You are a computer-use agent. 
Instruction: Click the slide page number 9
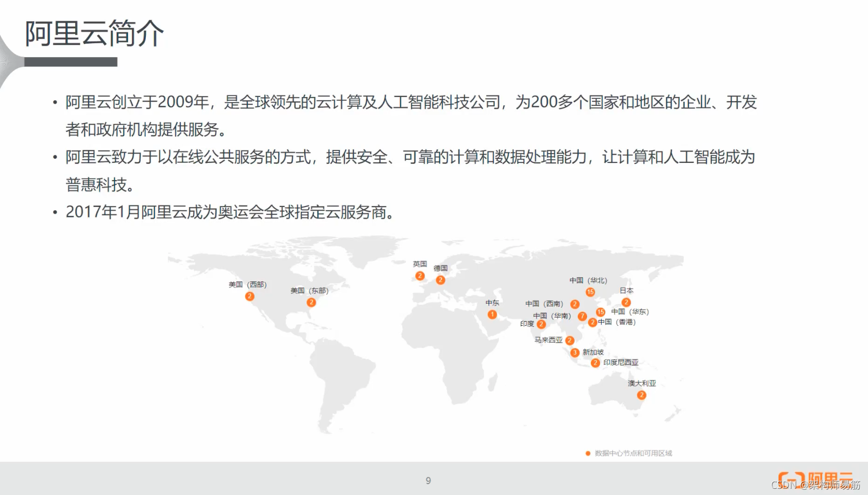(428, 480)
